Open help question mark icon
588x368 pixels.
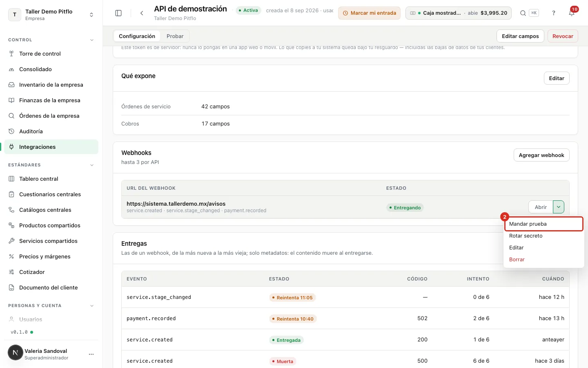point(554,13)
